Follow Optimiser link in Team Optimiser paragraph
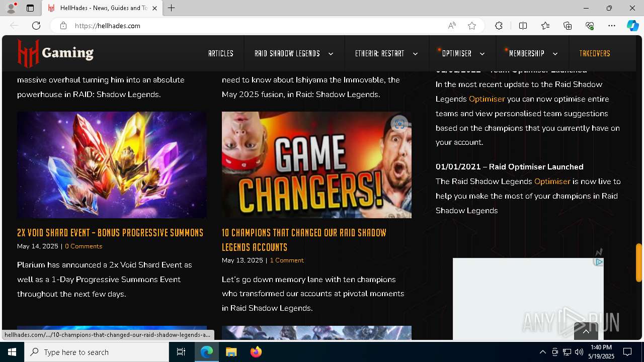The image size is (644, 362). click(x=487, y=99)
